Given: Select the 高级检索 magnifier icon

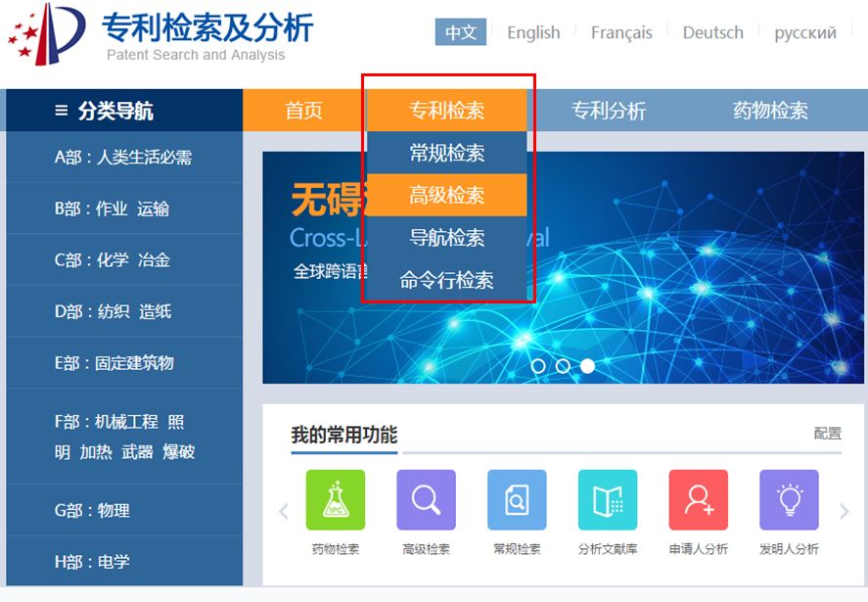Looking at the screenshot, I should (x=426, y=499).
